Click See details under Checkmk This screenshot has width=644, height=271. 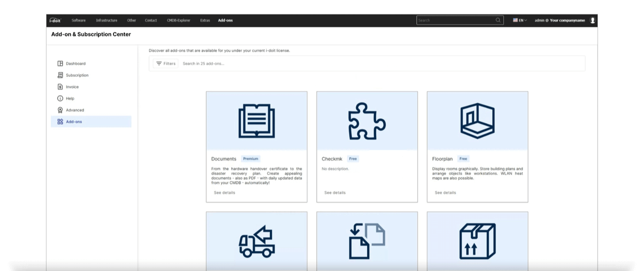334,192
